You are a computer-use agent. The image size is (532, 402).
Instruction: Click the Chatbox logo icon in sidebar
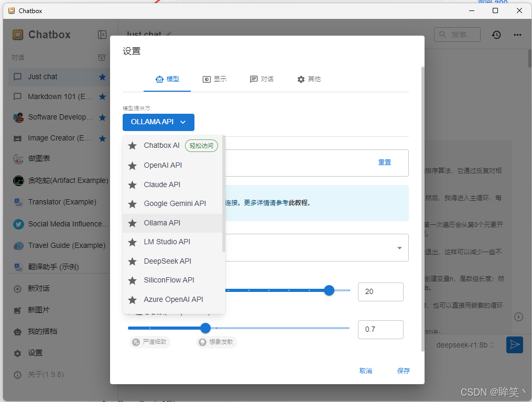click(18, 35)
